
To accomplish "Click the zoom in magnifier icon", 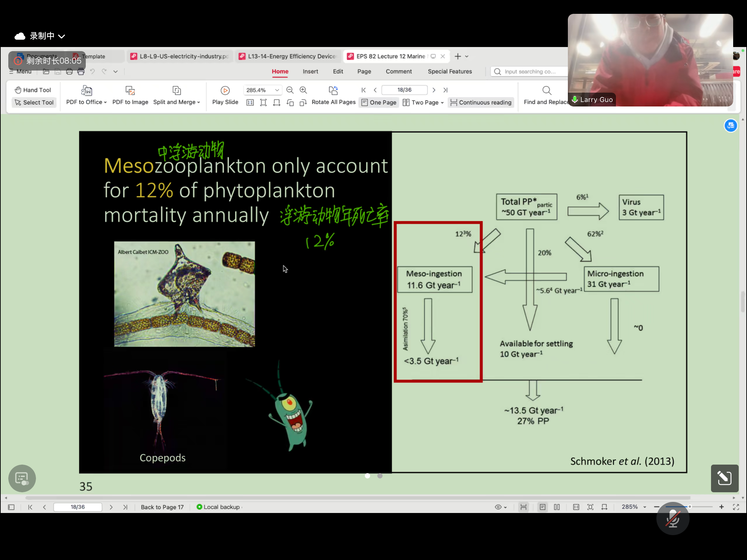I will tap(303, 90).
